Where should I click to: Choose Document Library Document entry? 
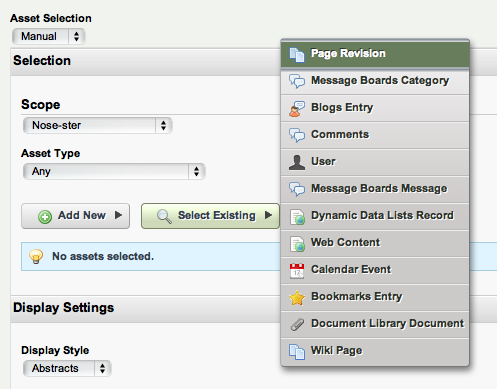[x=375, y=324]
